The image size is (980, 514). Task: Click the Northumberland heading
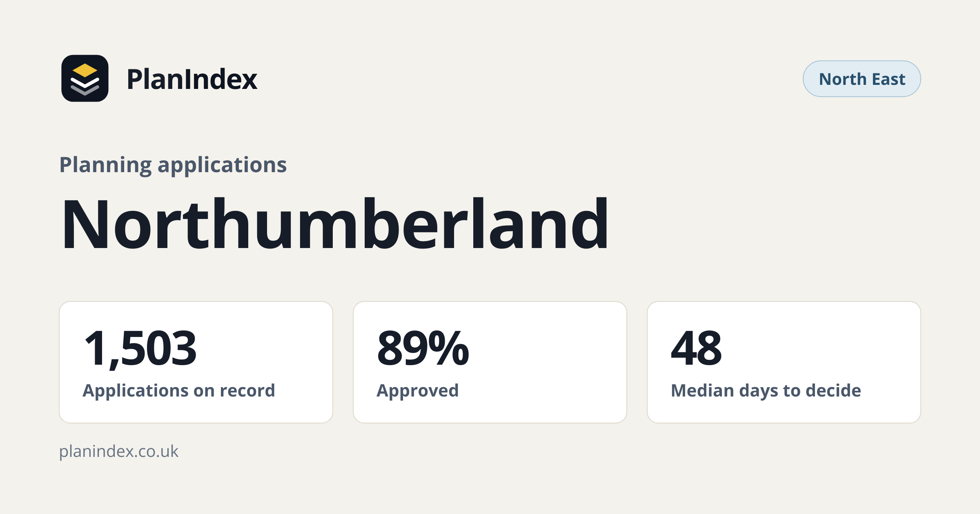click(x=335, y=224)
